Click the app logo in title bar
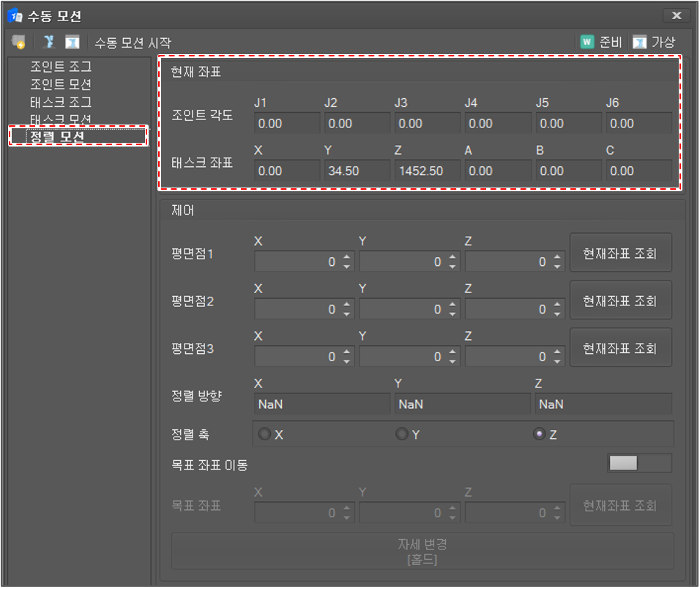The height and width of the screenshot is (589, 700). pyautogui.click(x=14, y=15)
